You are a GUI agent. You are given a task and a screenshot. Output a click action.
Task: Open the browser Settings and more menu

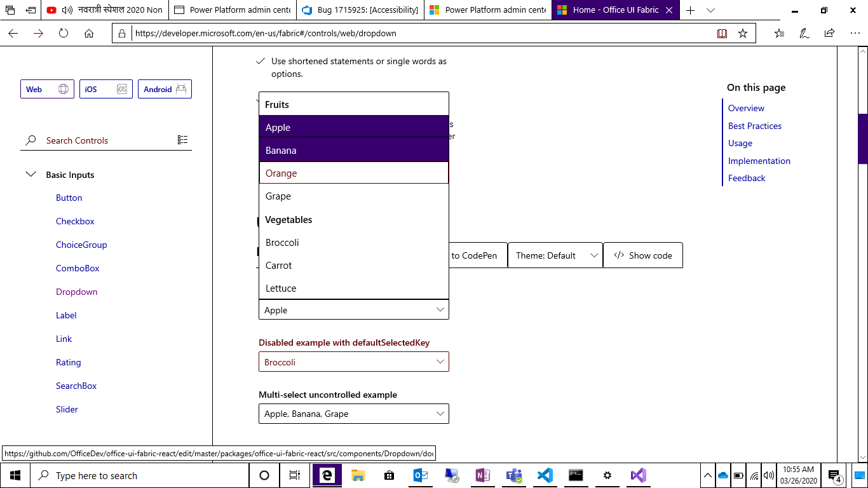pos(855,33)
